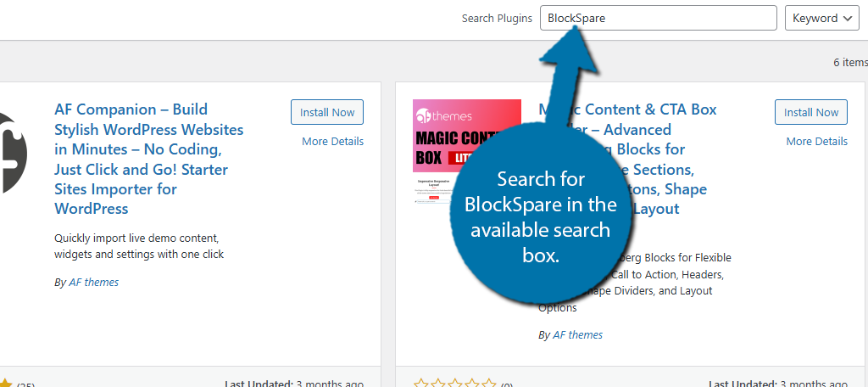The height and width of the screenshot is (387, 868).
Task: Visit AF themes author link under AF Companion
Action: click(x=93, y=283)
